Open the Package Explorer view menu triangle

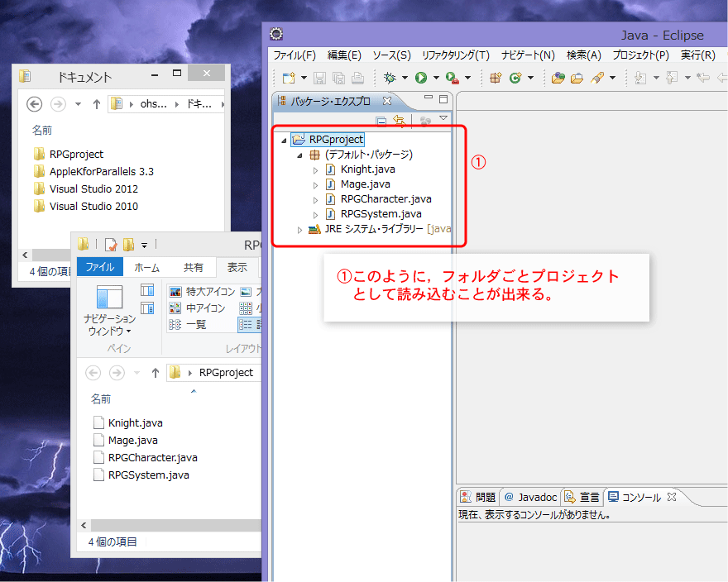coord(443,118)
